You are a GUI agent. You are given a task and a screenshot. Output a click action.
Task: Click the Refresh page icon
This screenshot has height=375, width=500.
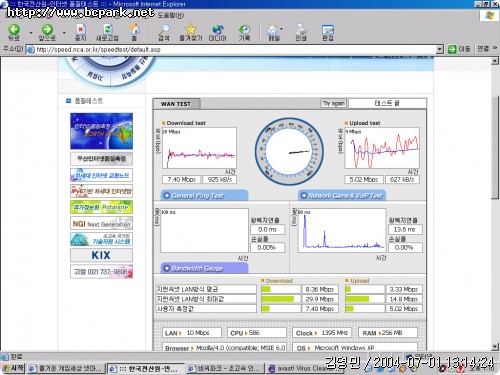click(x=107, y=30)
